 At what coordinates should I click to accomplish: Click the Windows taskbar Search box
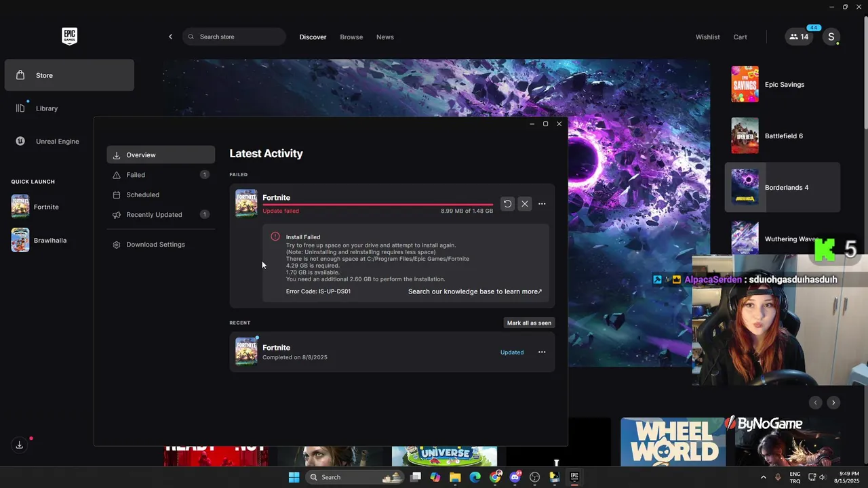click(355, 477)
